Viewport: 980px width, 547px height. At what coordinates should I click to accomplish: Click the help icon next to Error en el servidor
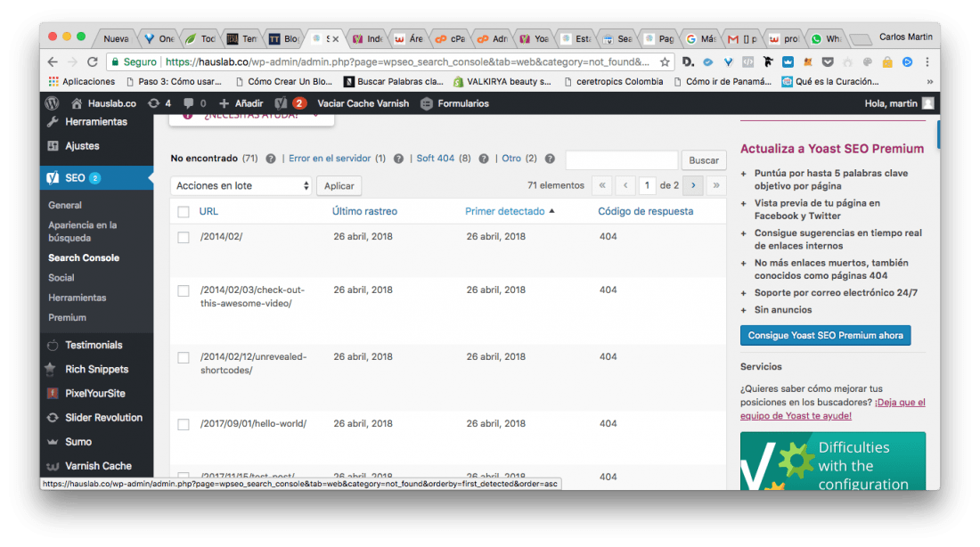click(398, 159)
